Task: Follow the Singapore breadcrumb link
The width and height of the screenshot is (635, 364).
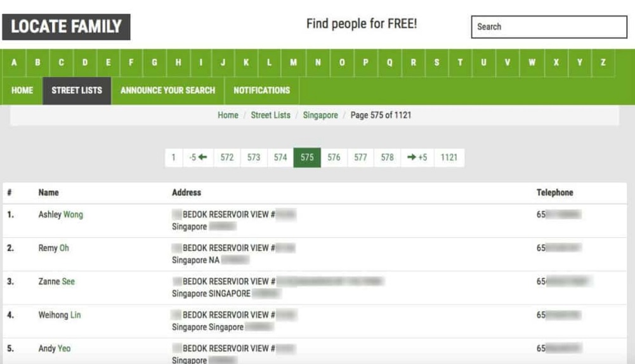Action: coord(320,115)
